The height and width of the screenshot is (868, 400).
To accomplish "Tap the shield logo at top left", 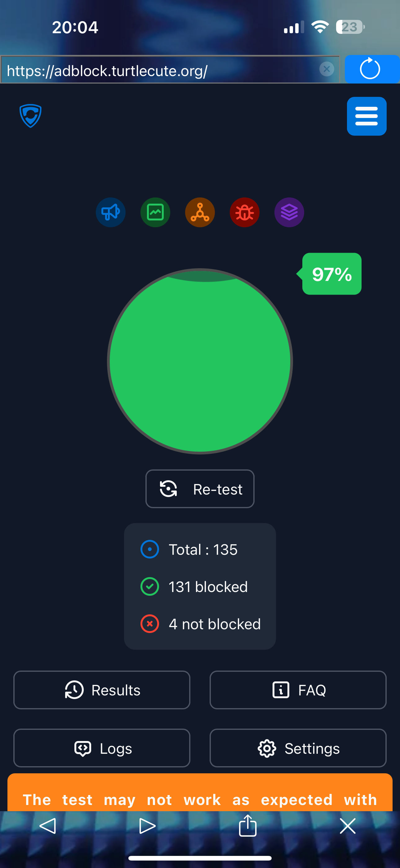I will [31, 116].
